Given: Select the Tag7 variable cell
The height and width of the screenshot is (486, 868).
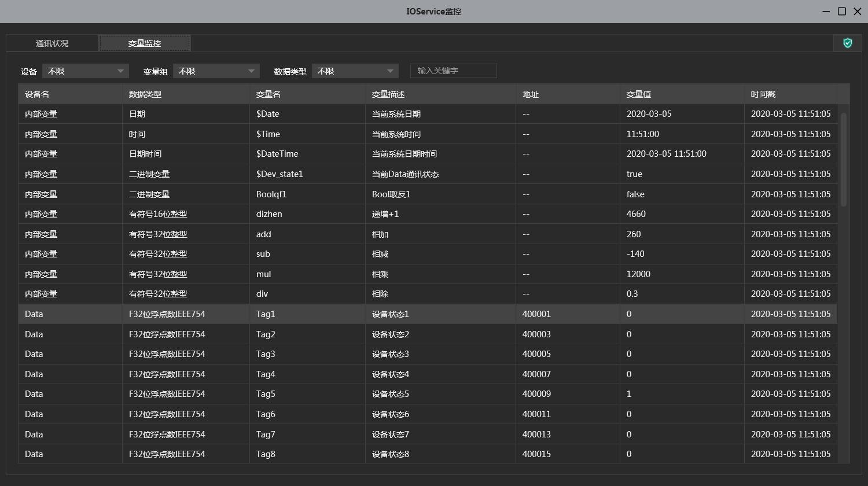Looking at the screenshot, I should pos(307,435).
